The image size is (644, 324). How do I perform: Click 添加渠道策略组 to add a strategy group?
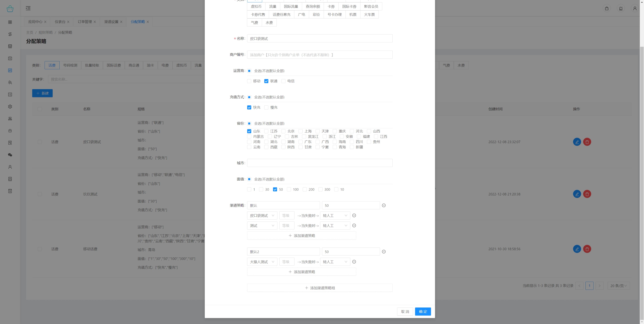pos(320,288)
